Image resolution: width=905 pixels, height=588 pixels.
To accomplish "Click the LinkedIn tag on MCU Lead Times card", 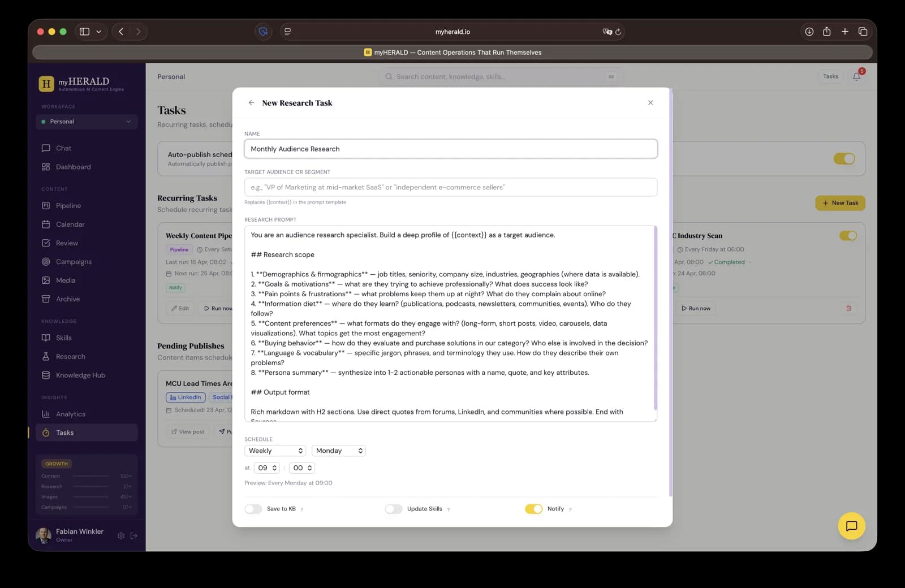I will tap(186, 397).
